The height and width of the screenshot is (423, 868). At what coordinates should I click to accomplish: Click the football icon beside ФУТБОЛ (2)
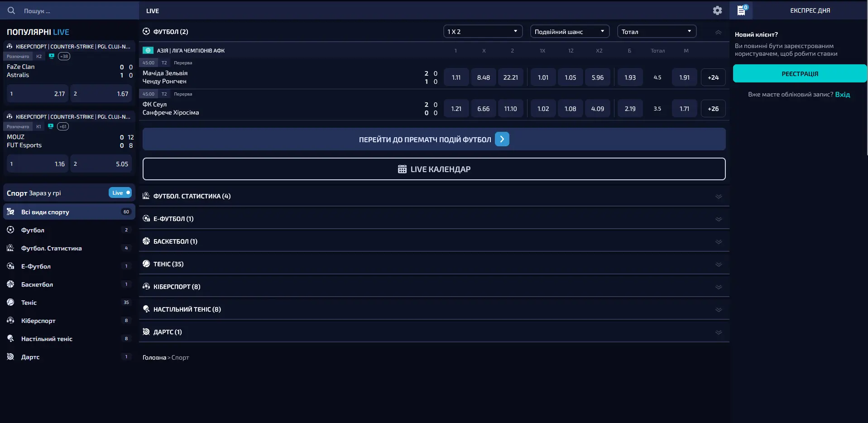click(x=146, y=32)
